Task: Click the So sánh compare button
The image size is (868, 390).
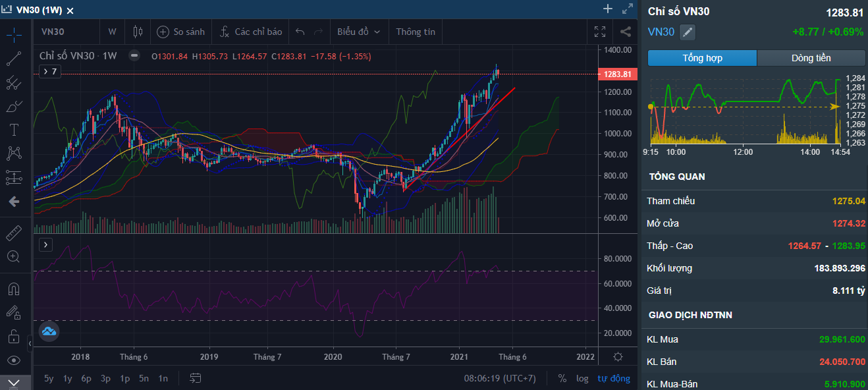Action: coord(181,32)
